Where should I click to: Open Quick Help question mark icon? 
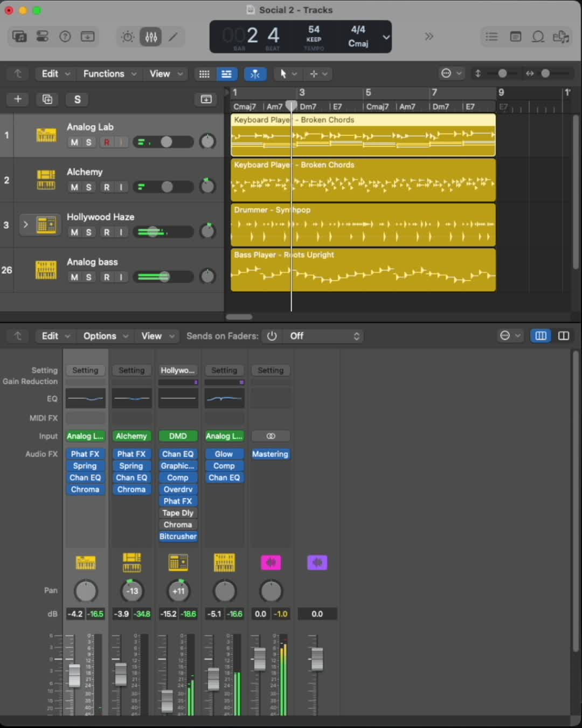point(65,37)
